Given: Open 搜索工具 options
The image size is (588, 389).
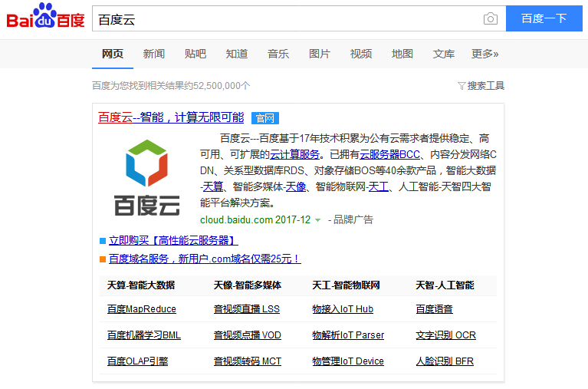Looking at the screenshot, I should click(485, 86).
